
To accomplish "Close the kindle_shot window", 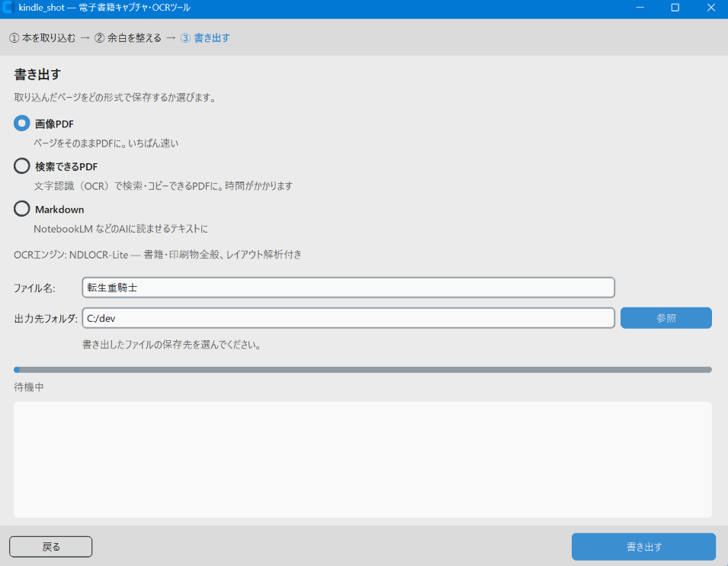I will tap(710, 8).
